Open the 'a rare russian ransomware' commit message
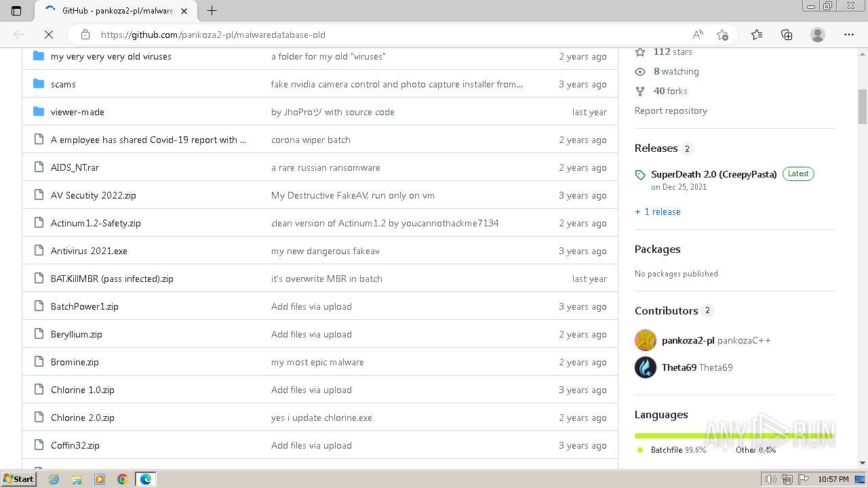 325,167
